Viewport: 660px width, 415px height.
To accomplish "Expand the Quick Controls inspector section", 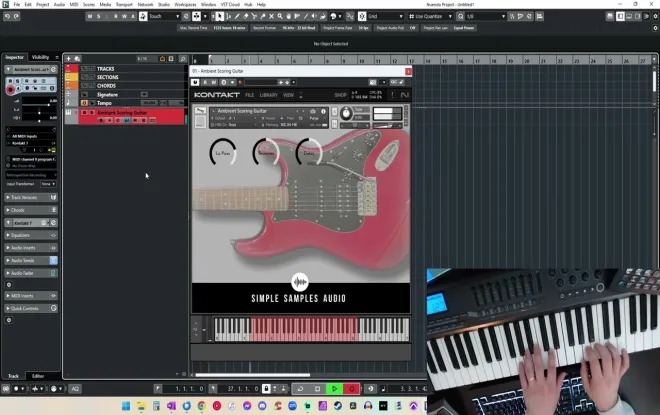I will [31, 309].
